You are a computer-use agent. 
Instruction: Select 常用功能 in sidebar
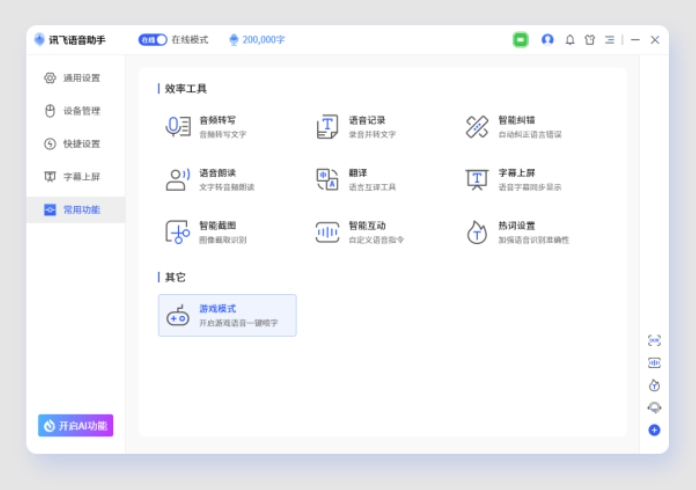coord(76,209)
